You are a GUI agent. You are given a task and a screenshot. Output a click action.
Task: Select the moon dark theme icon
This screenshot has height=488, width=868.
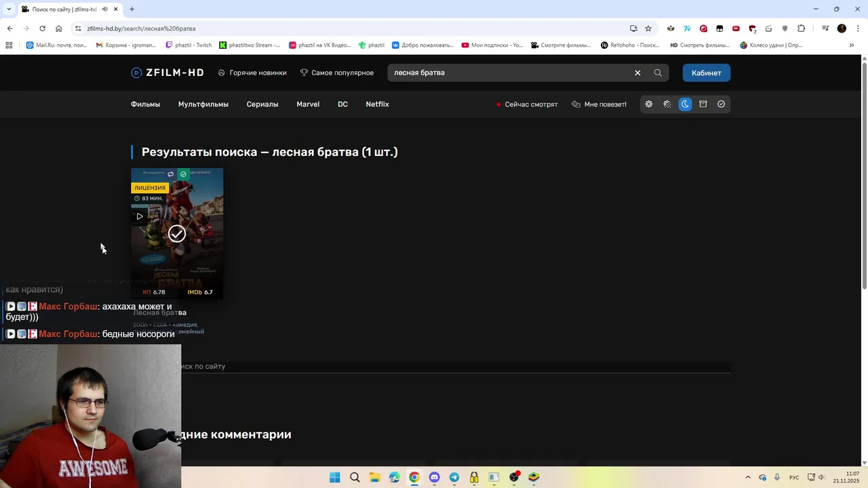pos(685,104)
